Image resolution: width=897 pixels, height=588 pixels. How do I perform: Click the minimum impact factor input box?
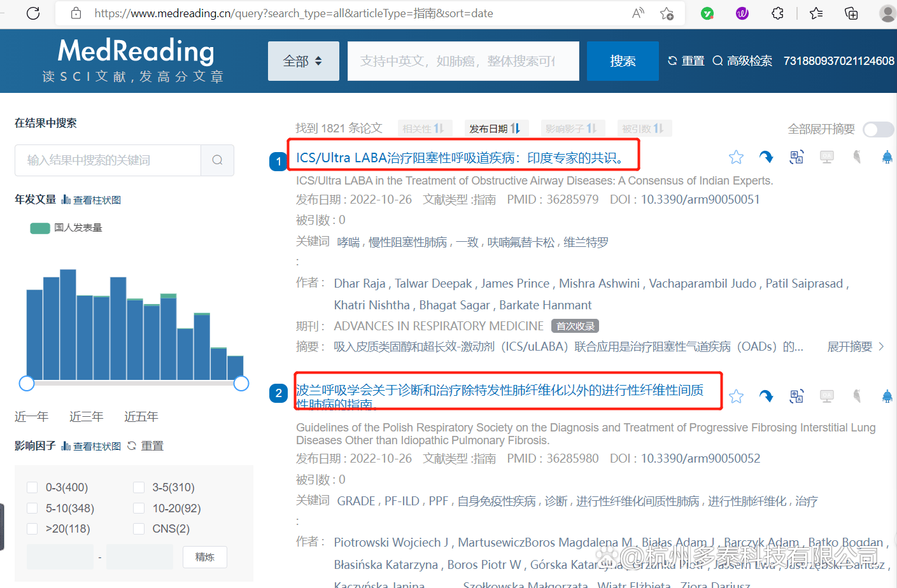pos(60,557)
